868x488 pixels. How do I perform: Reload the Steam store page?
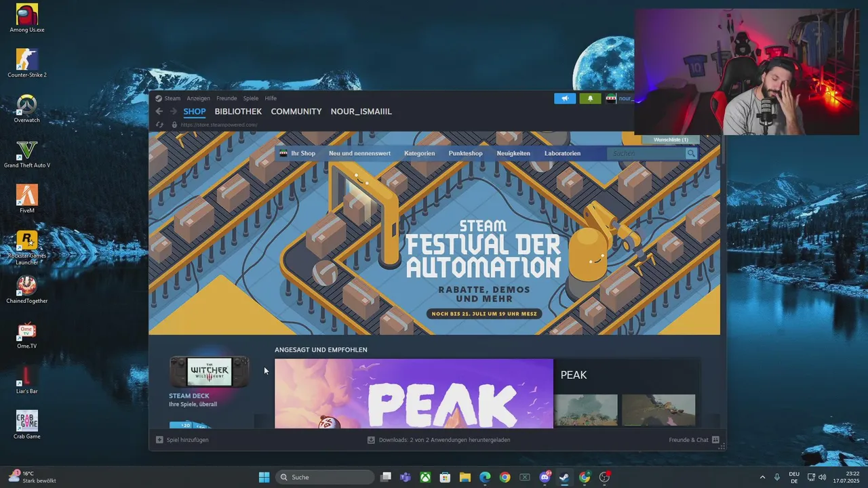tap(159, 125)
